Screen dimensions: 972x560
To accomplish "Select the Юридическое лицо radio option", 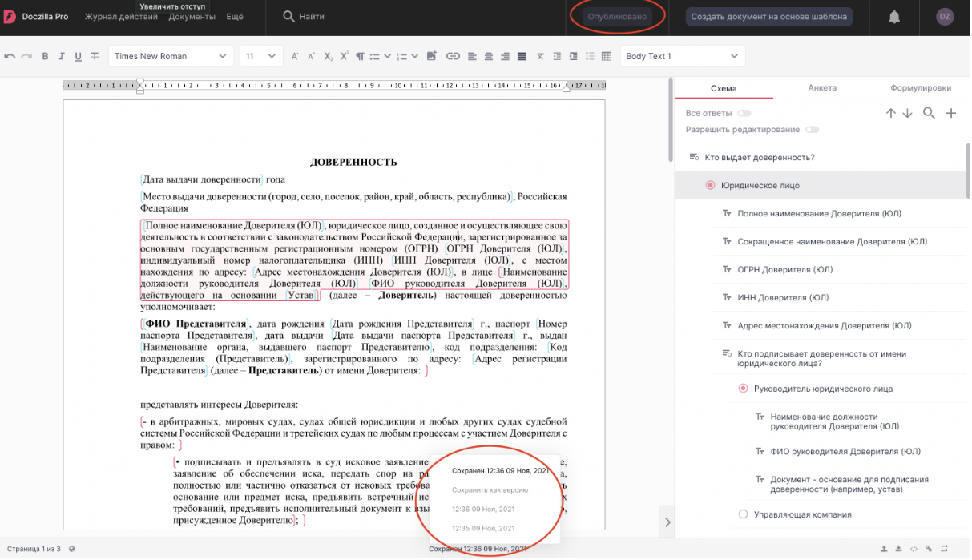I will pos(710,186).
